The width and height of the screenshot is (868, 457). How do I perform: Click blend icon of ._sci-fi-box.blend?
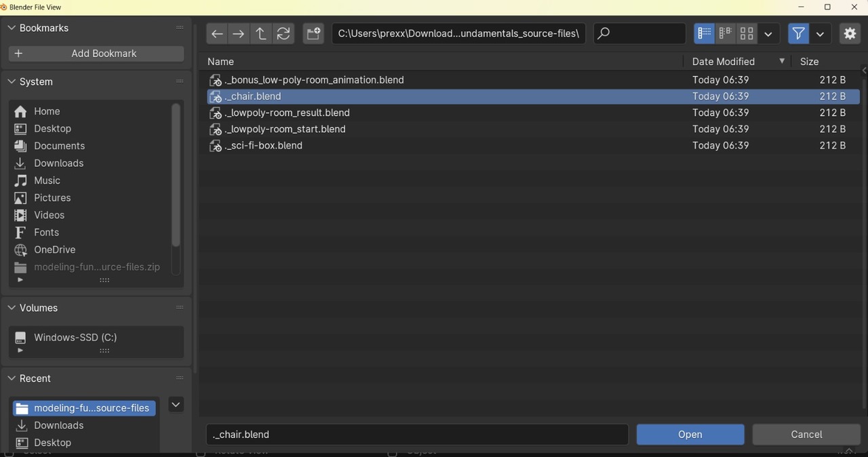pos(216,146)
